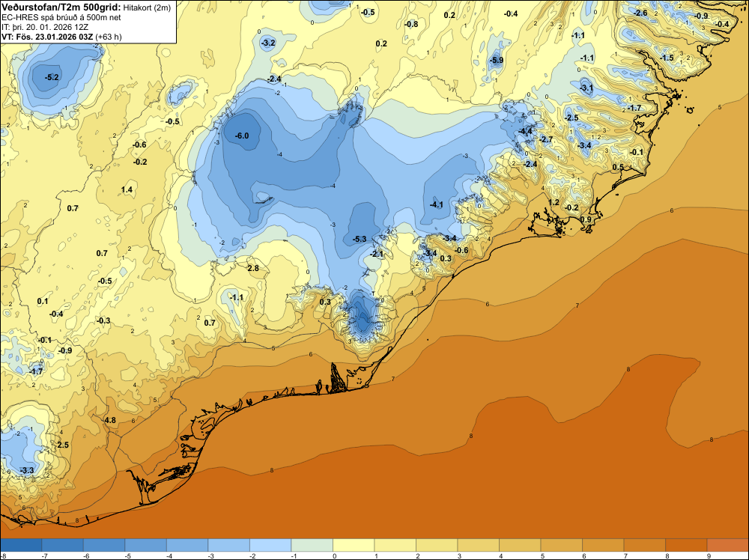Viewport: 749px width, 560px height.
Task: Click the light yellow legend swatch between 0 and 1
Action: pos(354,545)
